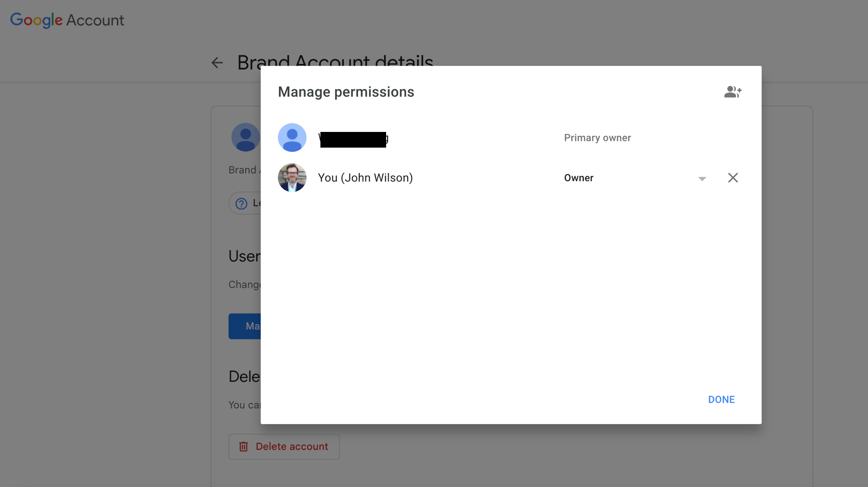The image size is (868, 487).
Task: Open the role selector beside Owner label
Action: click(701, 179)
